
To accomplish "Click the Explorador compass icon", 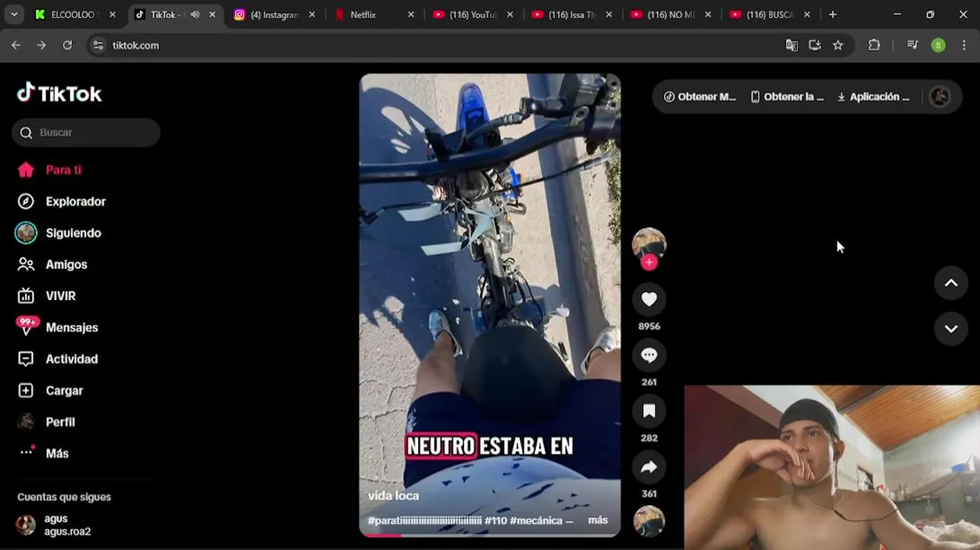I will (26, 202).
